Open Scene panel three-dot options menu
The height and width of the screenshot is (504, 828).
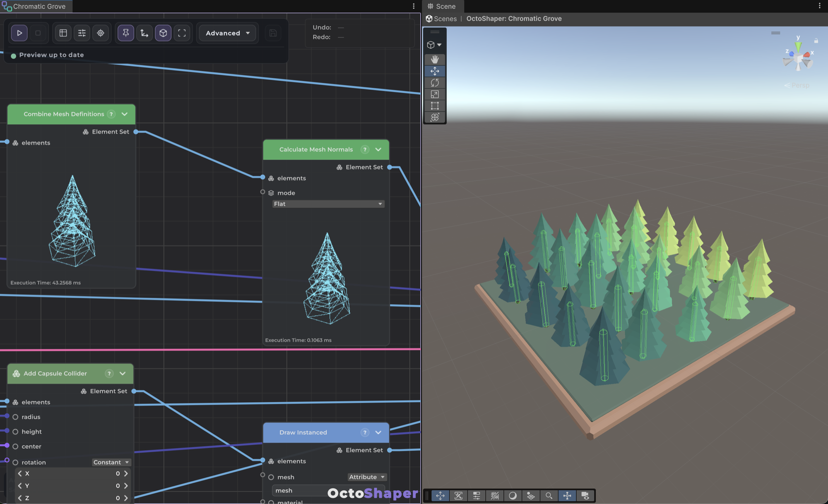click(819, 6)
